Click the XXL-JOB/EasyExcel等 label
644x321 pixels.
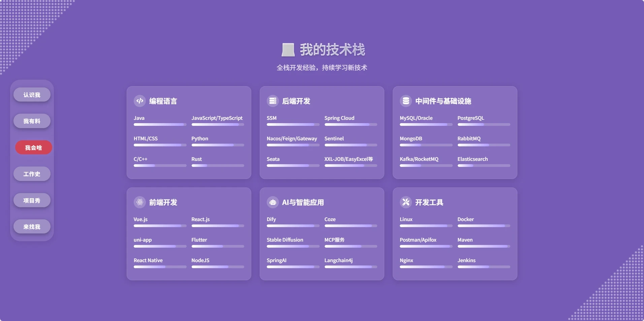349,159
